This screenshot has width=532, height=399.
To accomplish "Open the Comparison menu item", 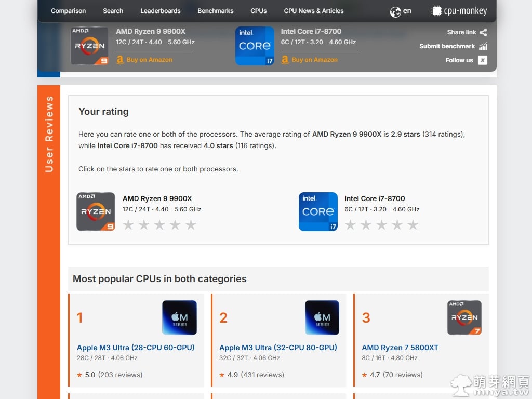I will click(x=68, y=11).
